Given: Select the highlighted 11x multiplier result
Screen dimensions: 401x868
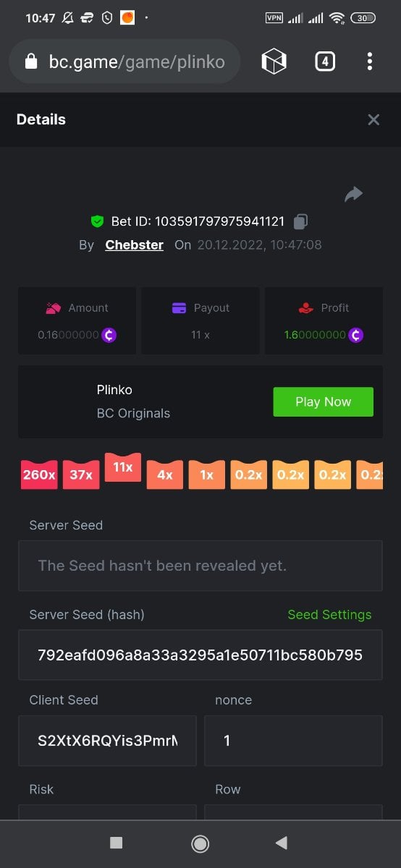Looking at the screenshot, I should [123, 467].
